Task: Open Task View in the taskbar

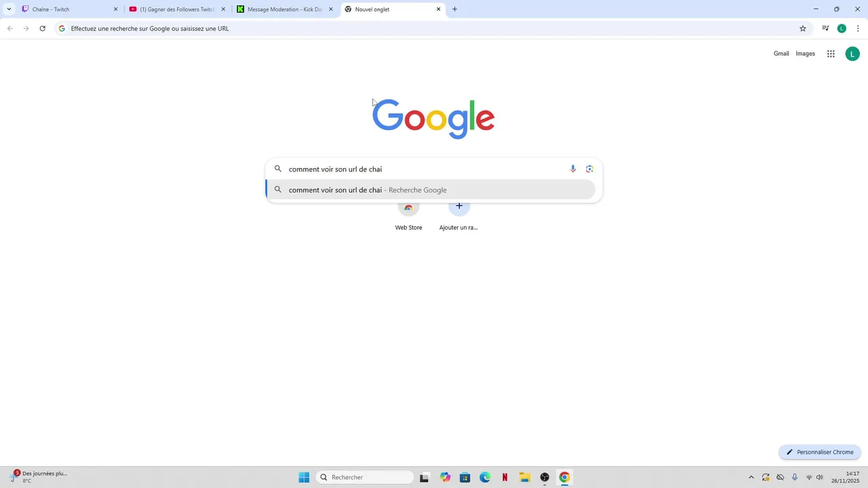Action: (x=425, y=477)
